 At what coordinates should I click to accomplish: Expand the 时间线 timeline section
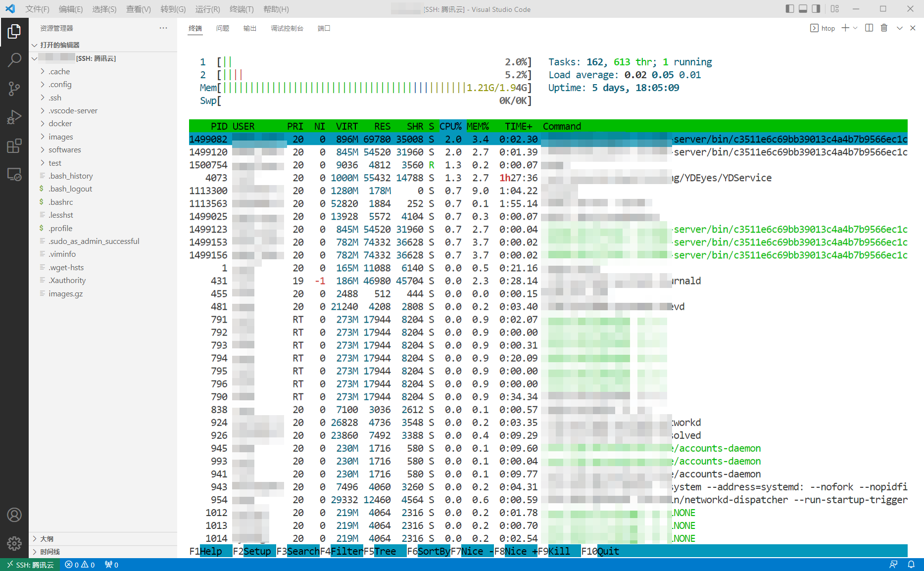(103, 552)
